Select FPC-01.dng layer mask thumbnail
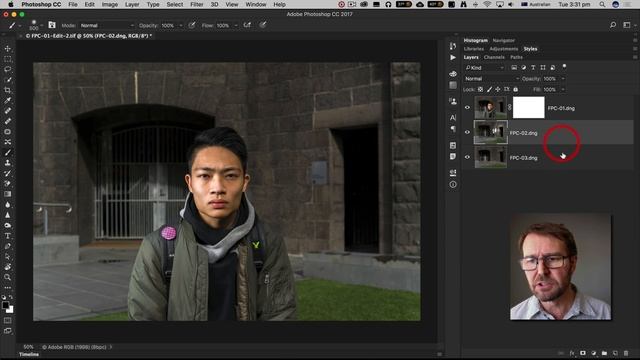 pyautogui.click(x=529, y=108)
